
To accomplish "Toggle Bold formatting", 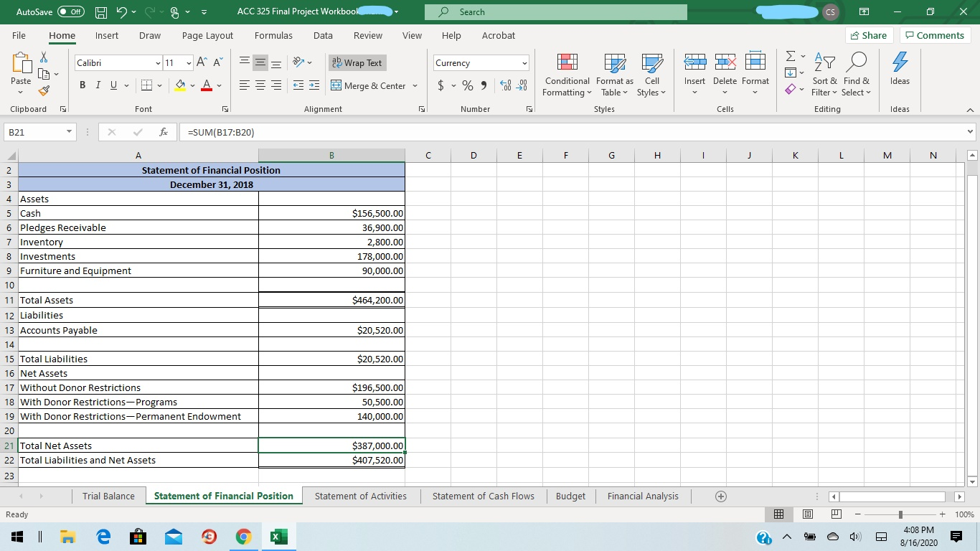I will click(x=84, y=86).
